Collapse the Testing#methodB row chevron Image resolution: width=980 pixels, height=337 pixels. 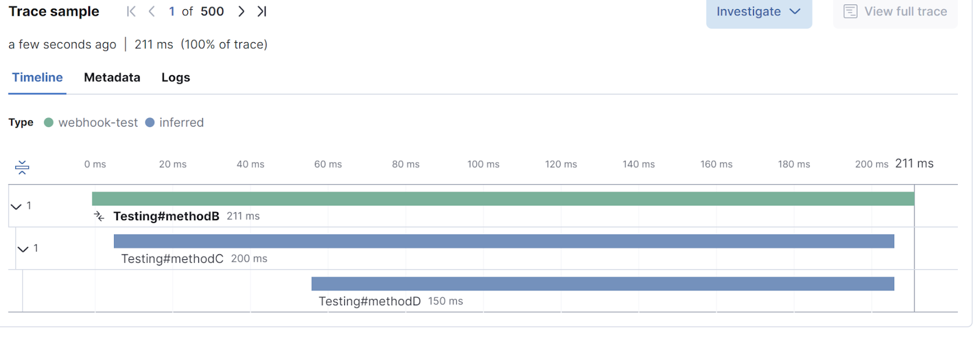pos(17,207)
